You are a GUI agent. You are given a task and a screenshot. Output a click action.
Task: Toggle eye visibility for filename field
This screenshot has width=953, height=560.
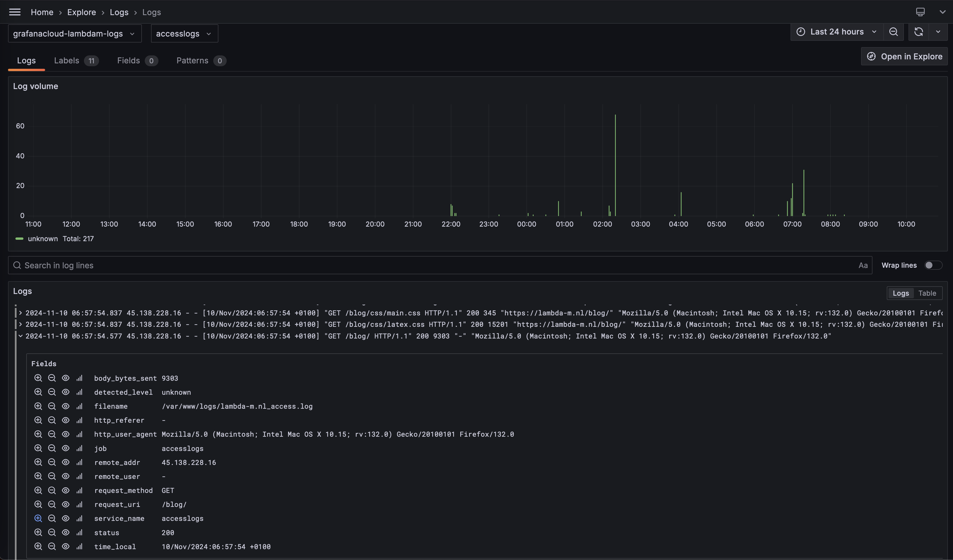pos(65,406)
